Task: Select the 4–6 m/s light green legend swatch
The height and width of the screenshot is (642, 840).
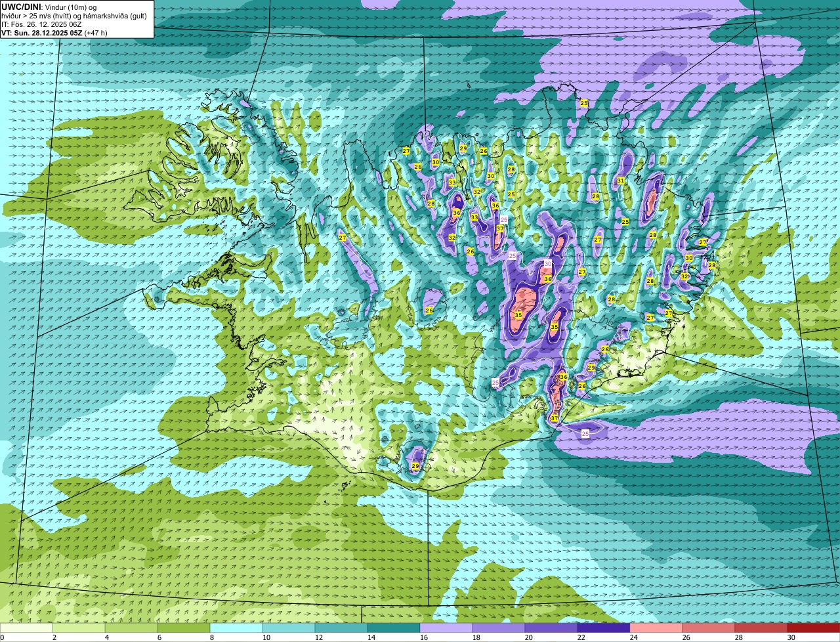Action: click(131, 628)
